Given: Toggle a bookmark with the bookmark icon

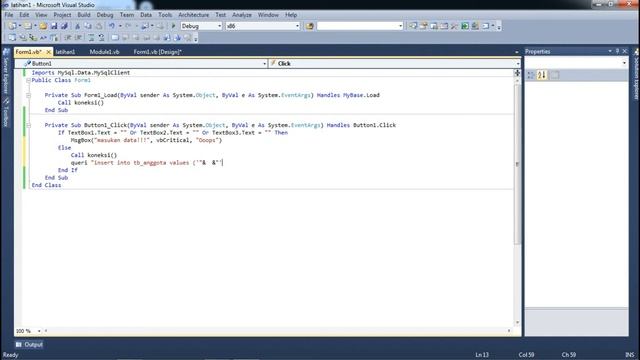Looking at the screenshot, I should tap(115, 38).
